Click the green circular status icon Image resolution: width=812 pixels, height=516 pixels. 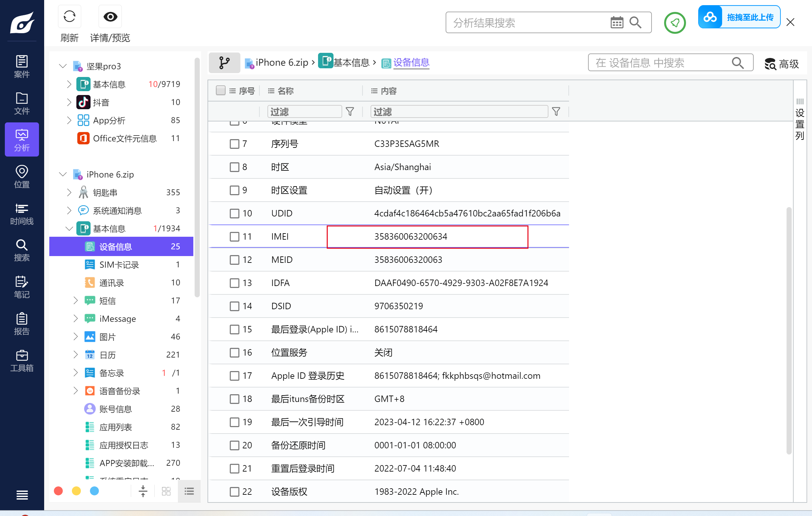pyautogui.click(x=675, y=23)
